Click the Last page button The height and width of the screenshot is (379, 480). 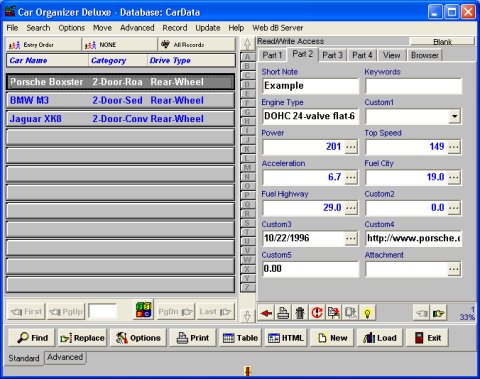[215, 312]
